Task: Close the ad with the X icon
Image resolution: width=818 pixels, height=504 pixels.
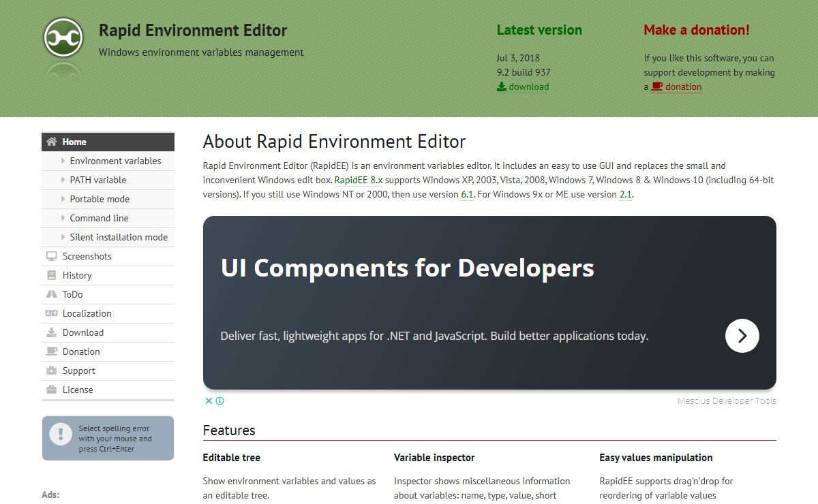Action: pyautogui.click(x=209, y=400)
